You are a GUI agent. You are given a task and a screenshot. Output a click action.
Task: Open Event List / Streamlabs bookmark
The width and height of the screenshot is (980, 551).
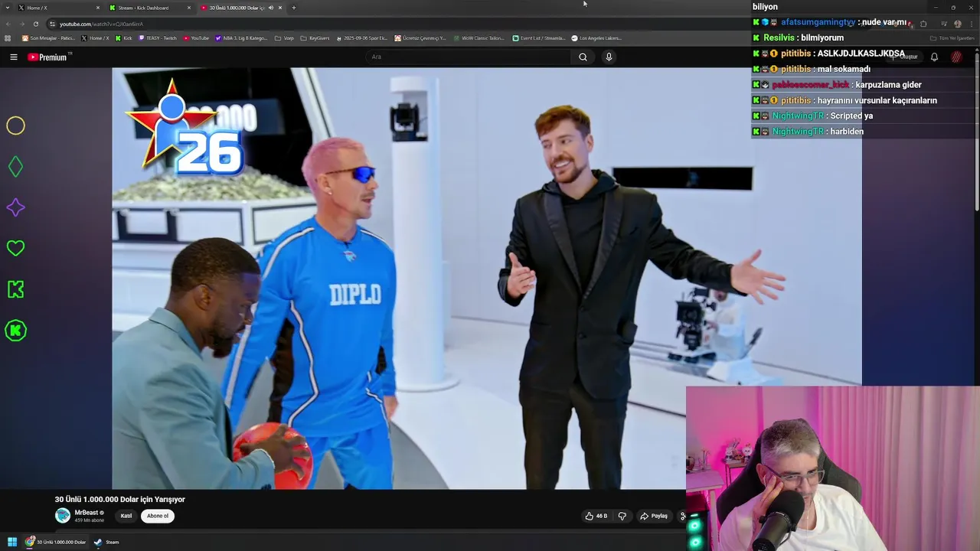click(539, 37)
